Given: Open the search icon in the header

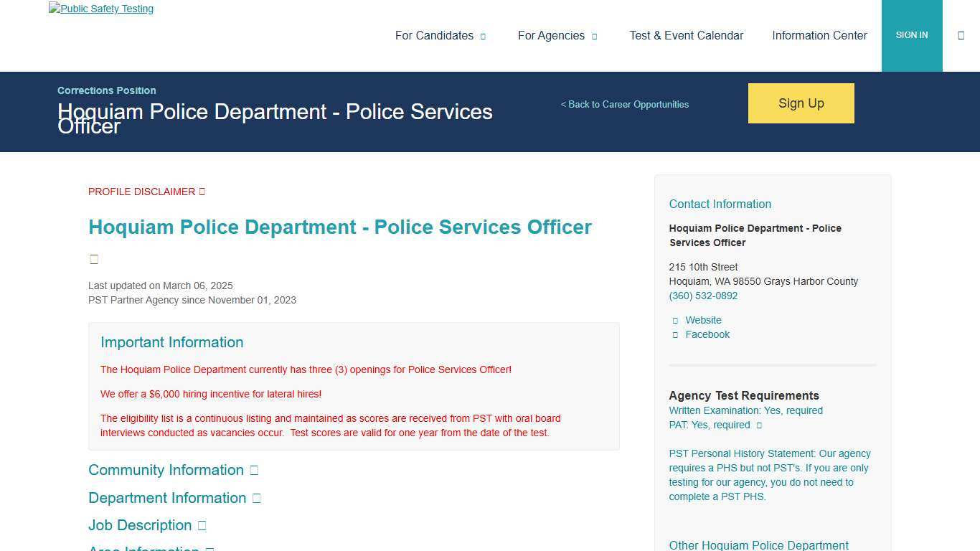Looking at the screenshot, I should coord(961,34).
